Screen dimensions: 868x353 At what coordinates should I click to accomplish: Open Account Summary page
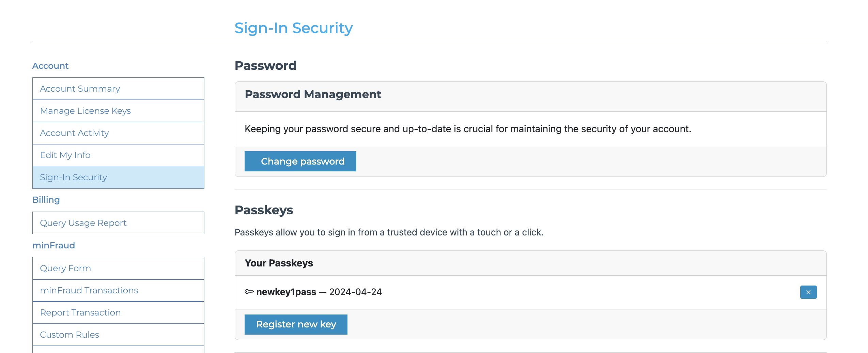80,89
